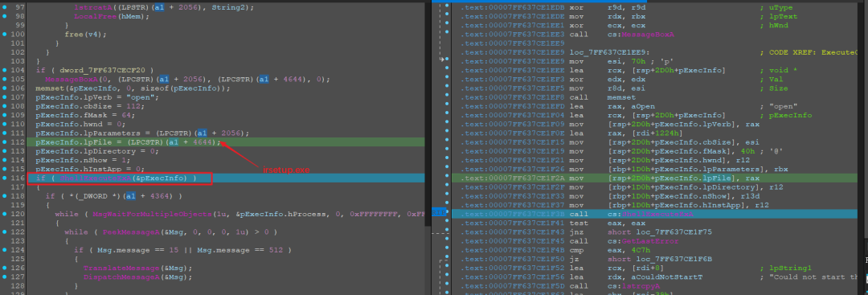Click the blue dot beside line 107 lpVerb assignment
Screen dimensions: 868x295
coord(4,97)
